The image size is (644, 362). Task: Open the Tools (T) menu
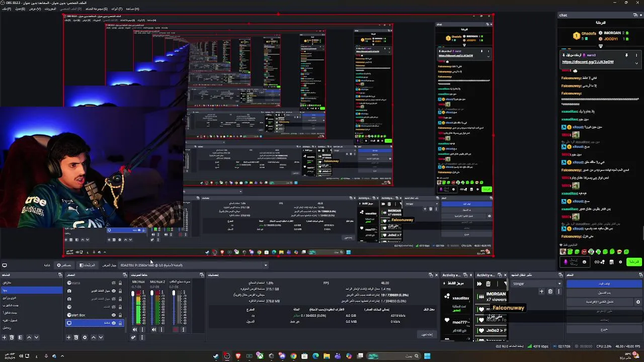pos(116,9)
